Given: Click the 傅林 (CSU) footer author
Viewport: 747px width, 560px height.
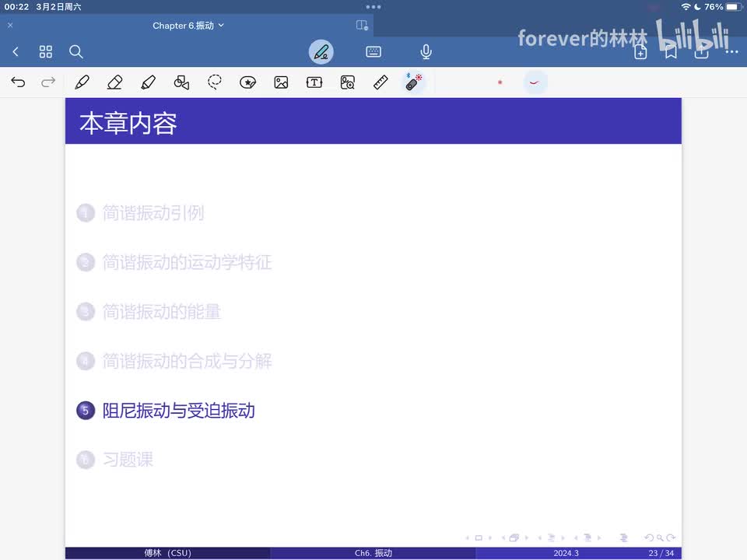Looking at the screenshot, I should coord(168,553).
